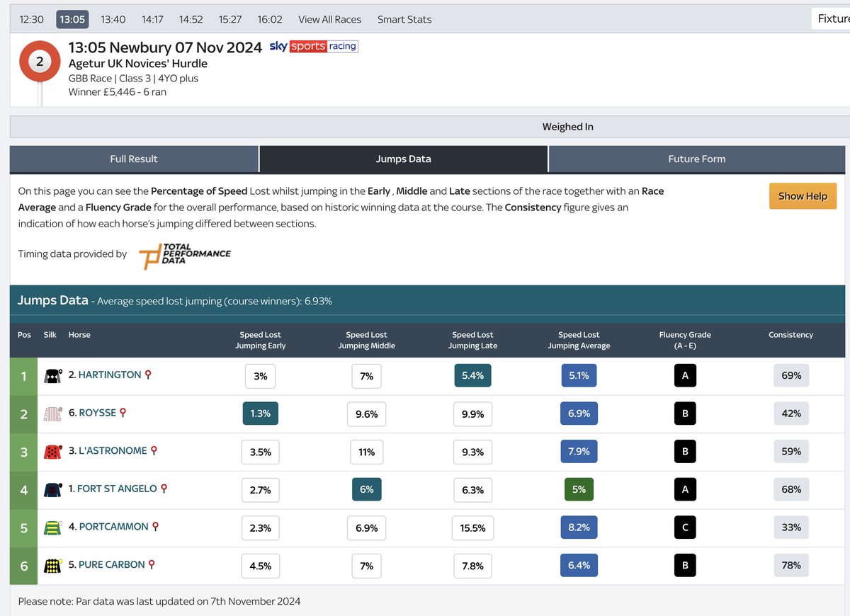Screen dimensions: 850x616
Task: Click the tracker pin icon beside ROYSSE
Action: pyautogui.click(x=123, y=413)
